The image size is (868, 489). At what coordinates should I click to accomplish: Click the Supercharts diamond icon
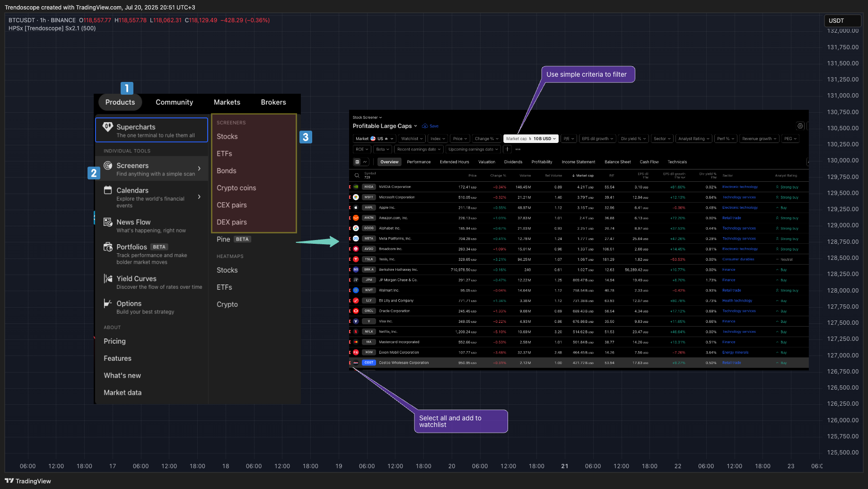[x=108, y=127]
